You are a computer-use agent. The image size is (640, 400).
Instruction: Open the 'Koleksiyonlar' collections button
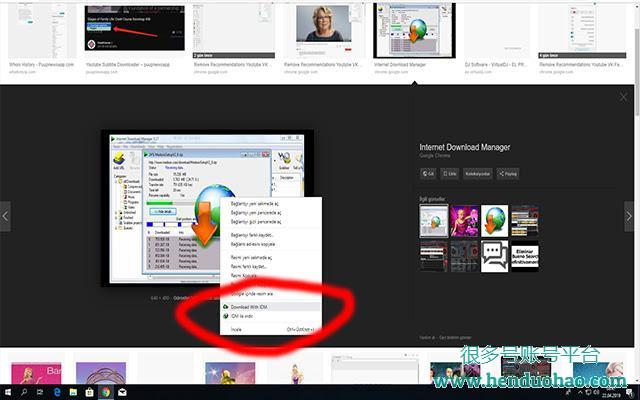[478, 173]
